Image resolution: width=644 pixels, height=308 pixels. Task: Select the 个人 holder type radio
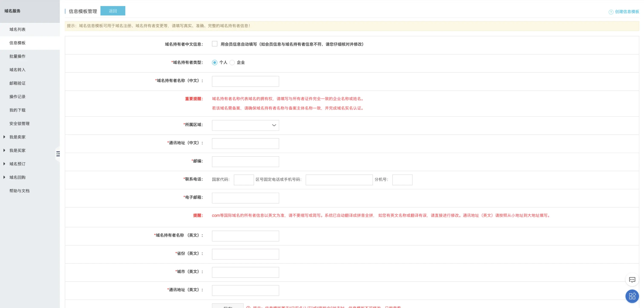(214, 62)
